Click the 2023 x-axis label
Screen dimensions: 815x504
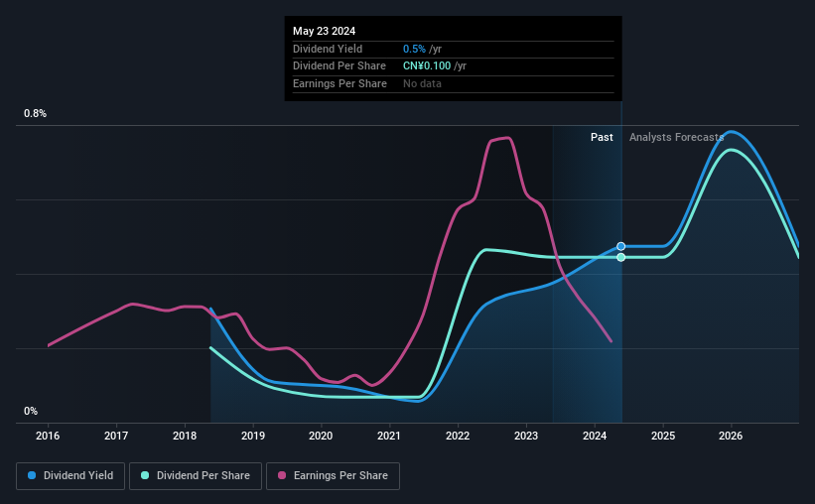coord(526,436)
